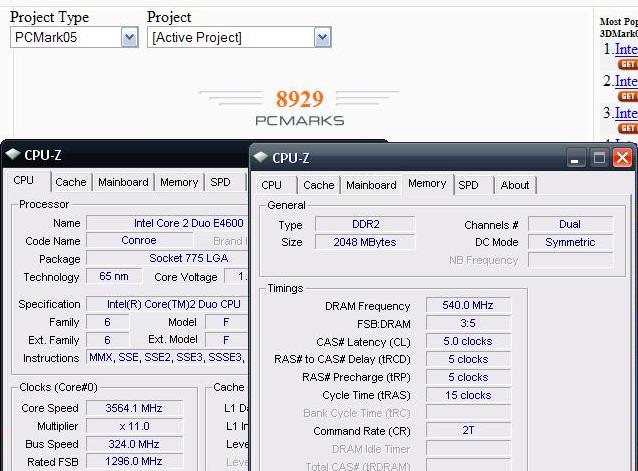This screenshot has height=471, width=638.
Task: Click the Family value 6
Action: click(x=107, y=322)
